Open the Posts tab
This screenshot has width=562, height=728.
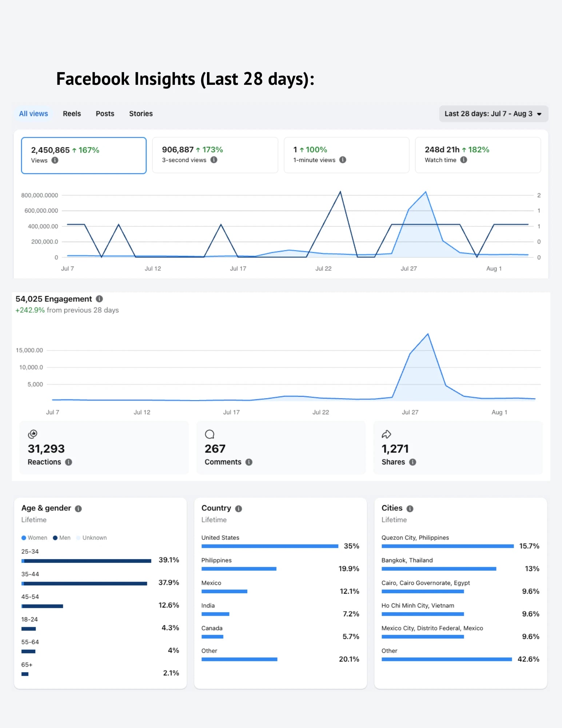click(105, 114)
